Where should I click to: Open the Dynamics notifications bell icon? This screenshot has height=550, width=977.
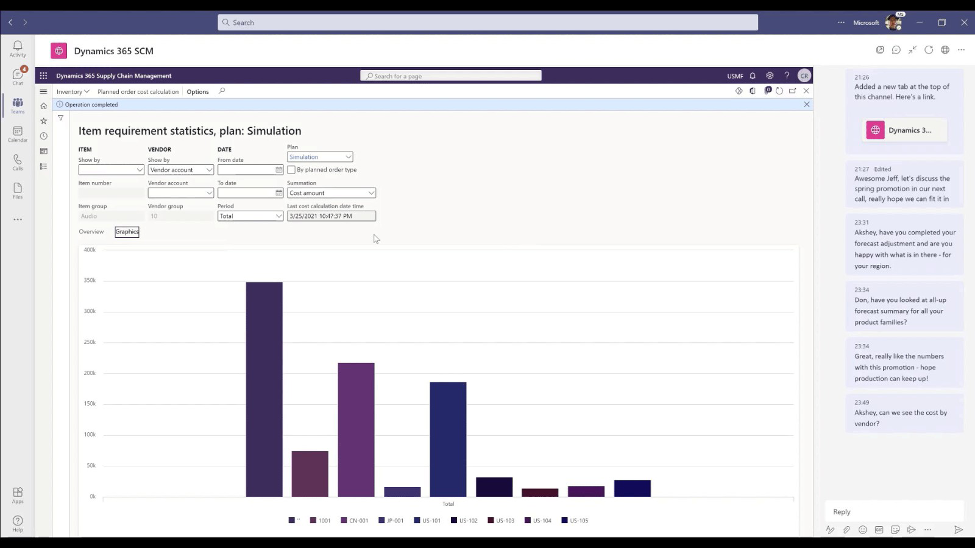point(754,76)
